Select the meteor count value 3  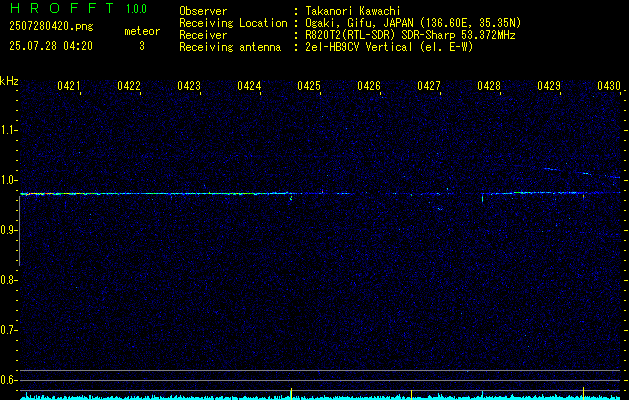click(142, 46)
